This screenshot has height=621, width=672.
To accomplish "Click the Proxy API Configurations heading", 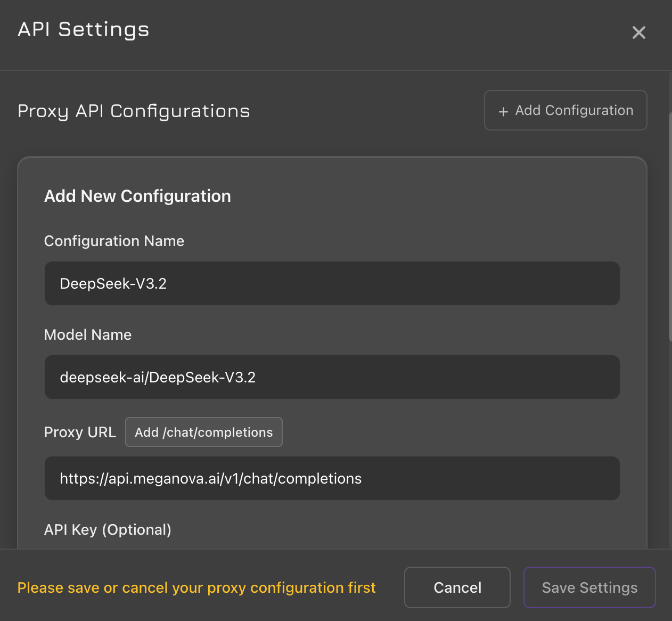I will [134, 111].
